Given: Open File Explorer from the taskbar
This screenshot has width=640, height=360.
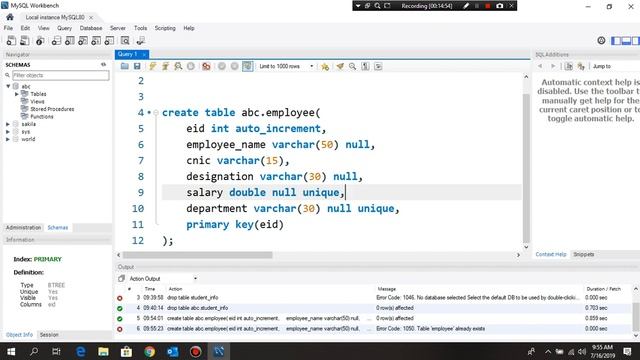Looking at the screenshot, I should (103, 351).
